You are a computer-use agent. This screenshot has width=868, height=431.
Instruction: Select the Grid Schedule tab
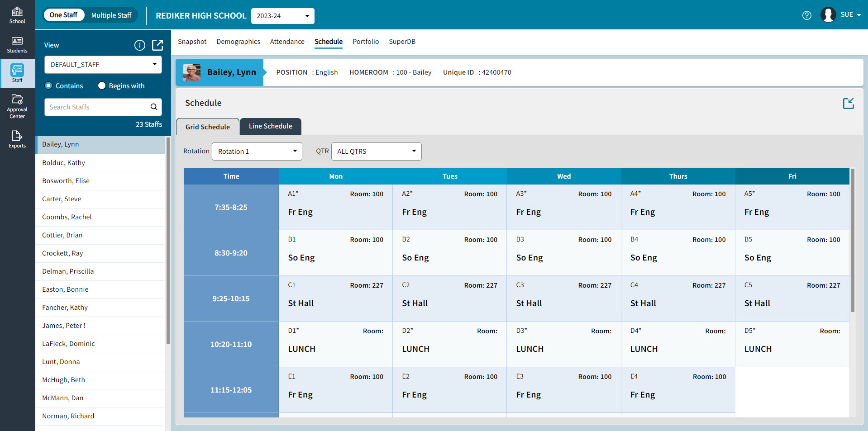pos(208,127)
